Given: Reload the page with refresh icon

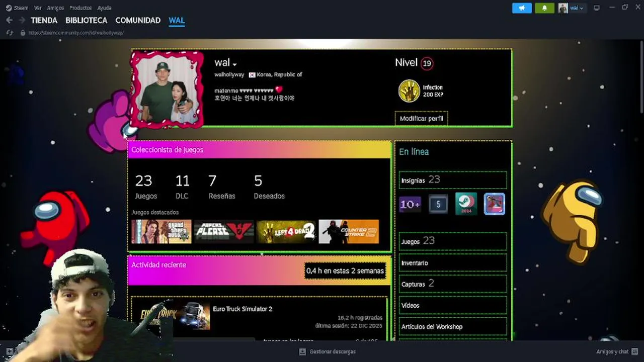Looking at the screenshot, I should pyautogui.click(x=9, y=33).
